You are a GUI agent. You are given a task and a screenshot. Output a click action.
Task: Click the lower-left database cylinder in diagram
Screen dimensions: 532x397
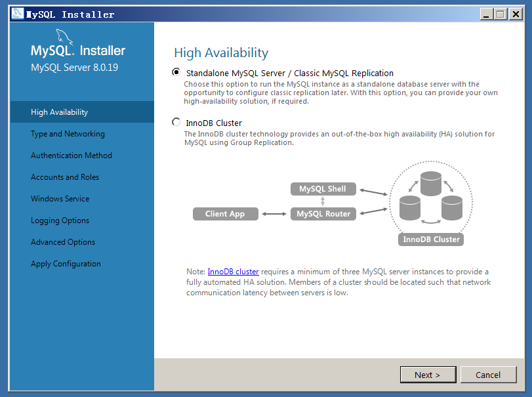tap(410, 208)
